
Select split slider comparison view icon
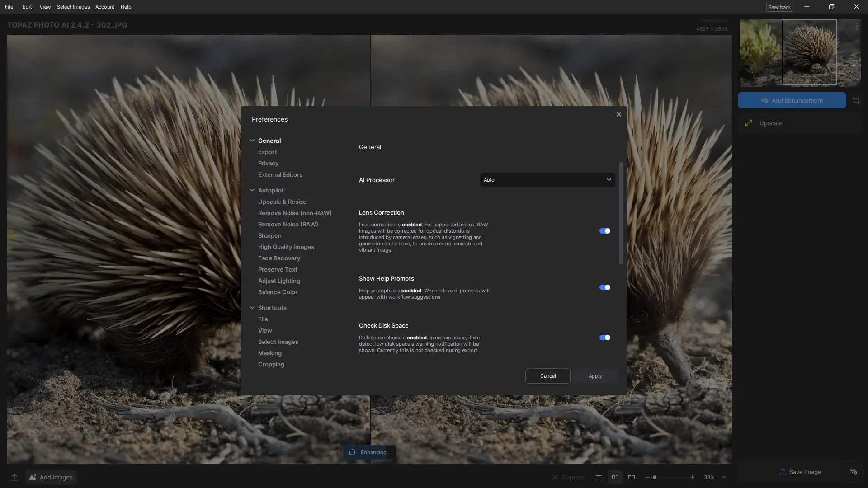[632, 477]
